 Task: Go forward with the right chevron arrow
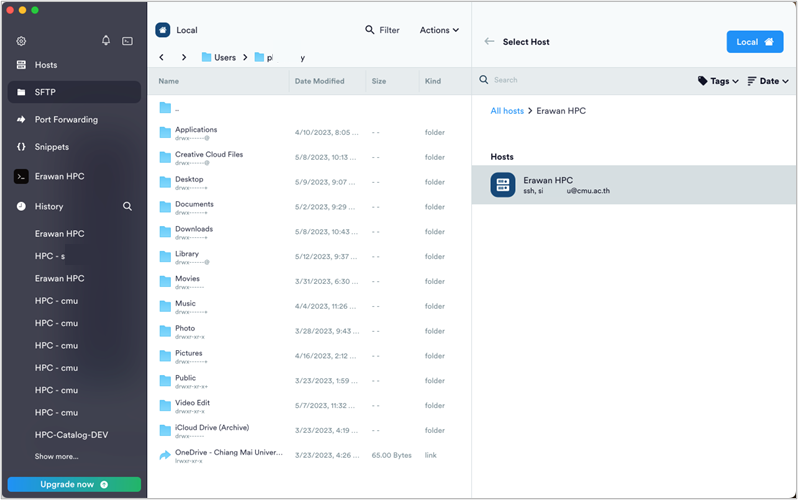pos(183,58)
